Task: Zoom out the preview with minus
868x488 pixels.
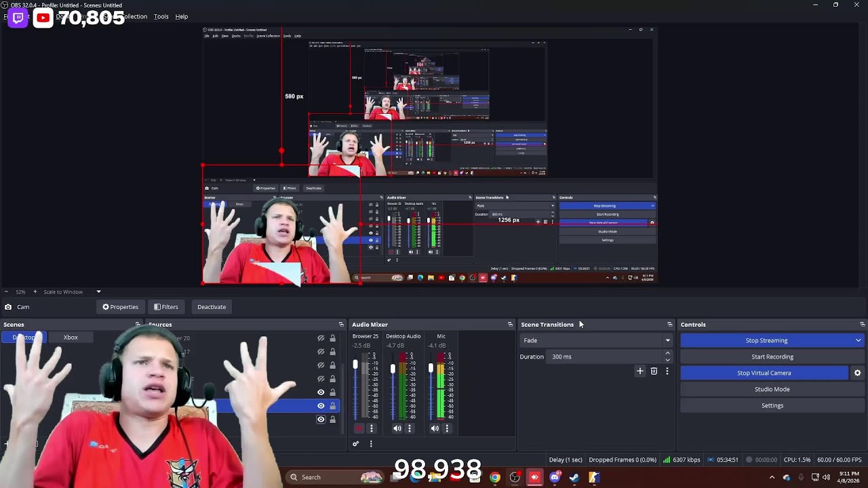Action: (x=6, y=292)
